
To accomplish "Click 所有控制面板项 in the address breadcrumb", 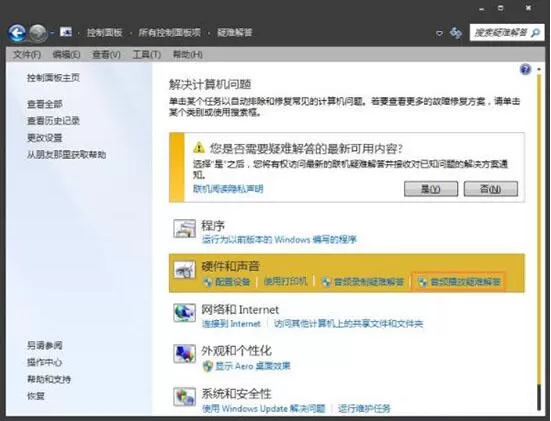I will pos(169,33).
